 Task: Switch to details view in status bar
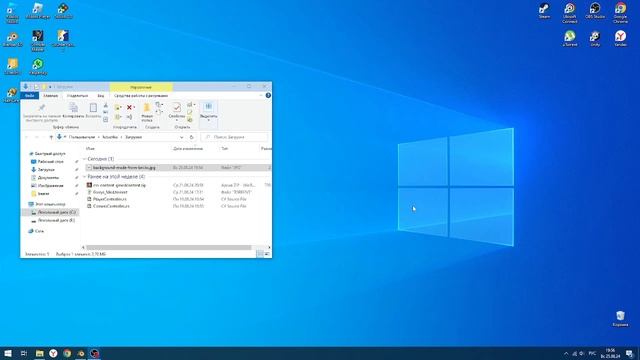pos(260,254)
